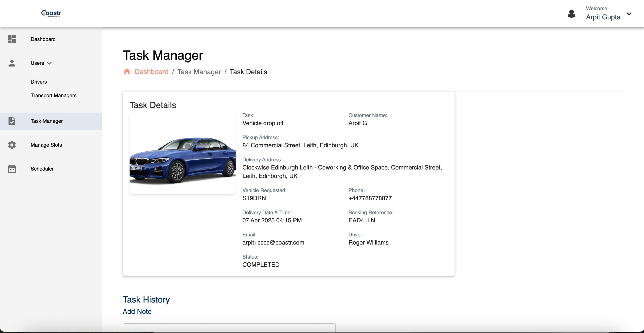Go to Scheduler page

coord(42,169)
